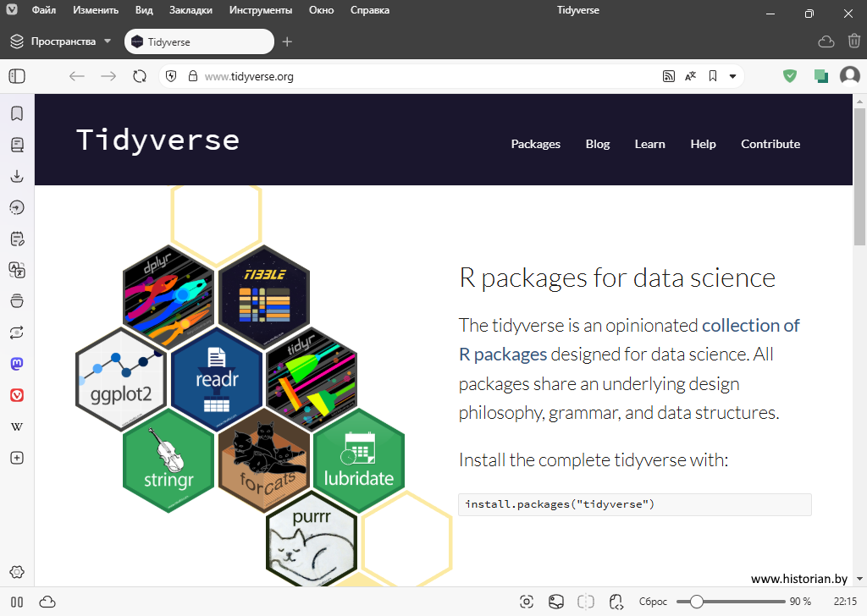Open the Wikipedia web panel
The width and height of the screenshot is (867, 616).
pos(17,426)
